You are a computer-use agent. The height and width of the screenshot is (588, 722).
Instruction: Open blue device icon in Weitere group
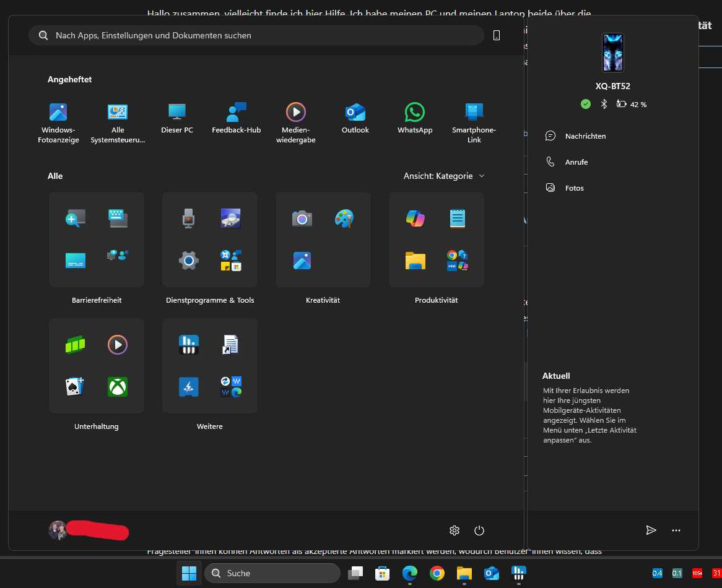pyautogui.click(x=189, y=387)
